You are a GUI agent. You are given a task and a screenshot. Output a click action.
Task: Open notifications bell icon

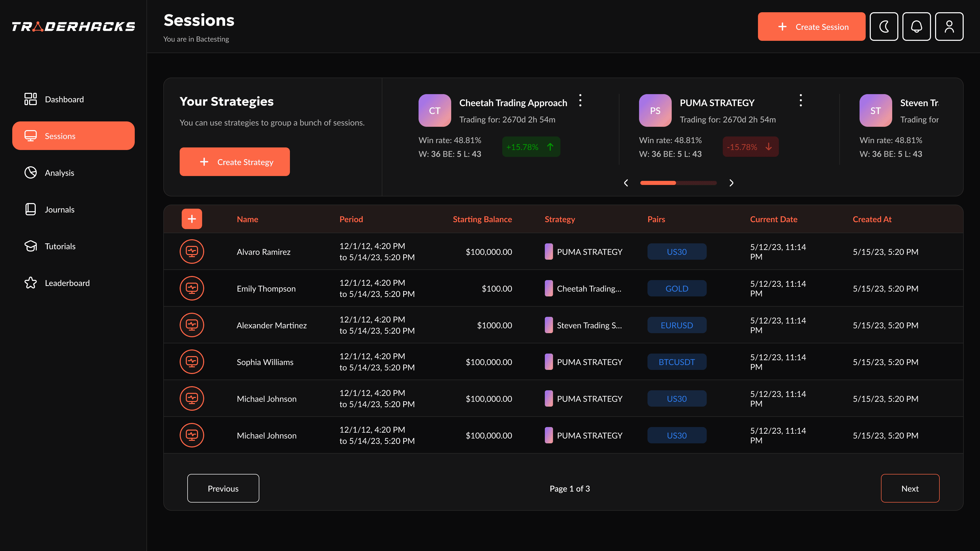tap(916, 27)
